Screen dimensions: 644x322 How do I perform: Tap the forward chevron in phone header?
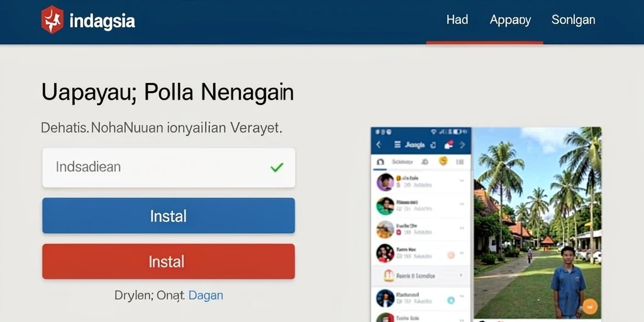[x=462, y=145]
